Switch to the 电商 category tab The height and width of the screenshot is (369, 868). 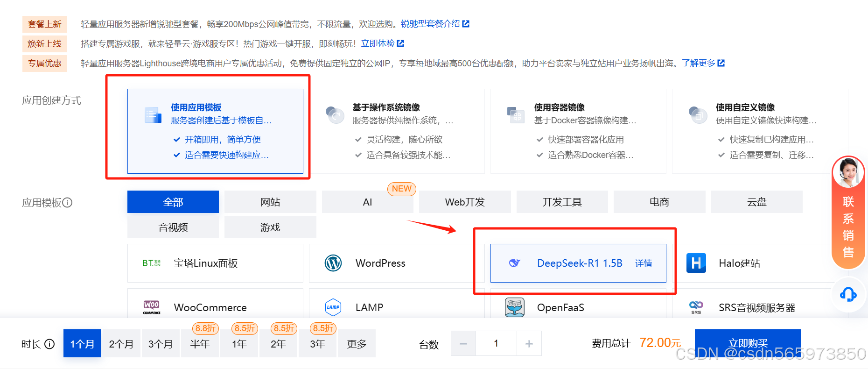coord(659,202)
